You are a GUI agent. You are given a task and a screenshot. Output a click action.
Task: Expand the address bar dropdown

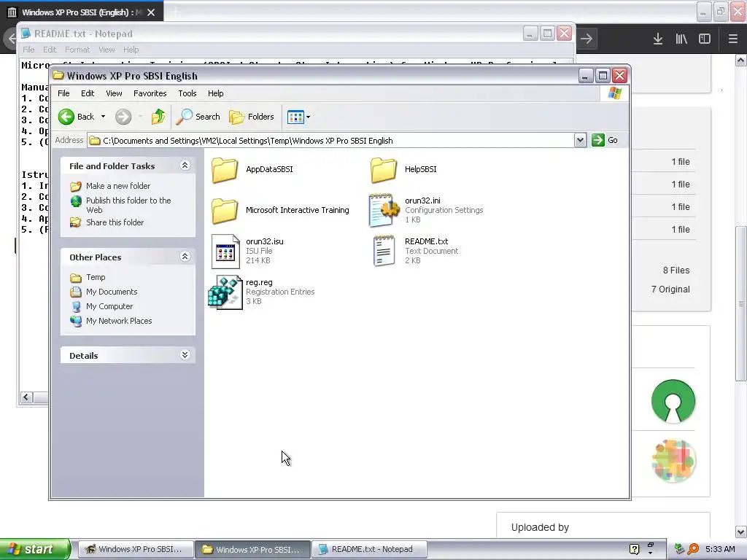(x=580, y=140)
